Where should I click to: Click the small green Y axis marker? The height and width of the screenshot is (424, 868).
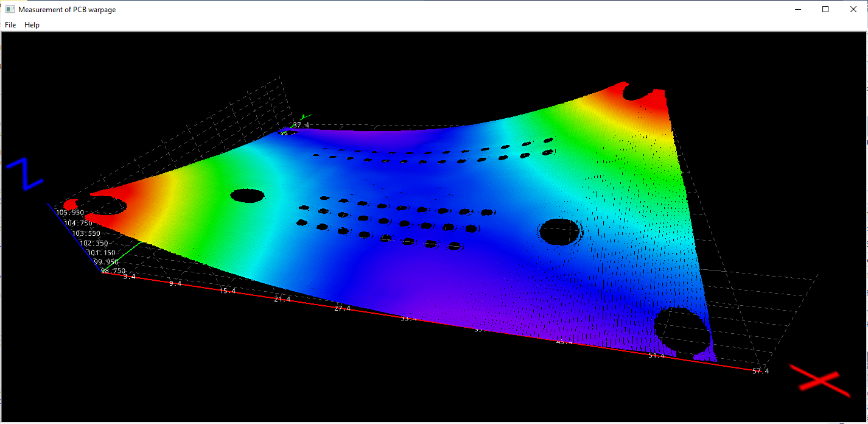(x=306, y=116)
